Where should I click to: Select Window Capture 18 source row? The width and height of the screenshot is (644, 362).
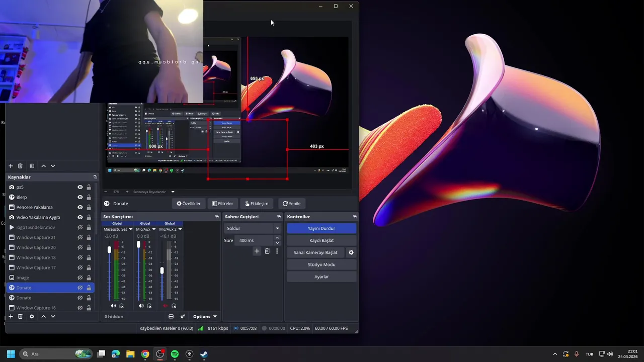pos(50,257)
